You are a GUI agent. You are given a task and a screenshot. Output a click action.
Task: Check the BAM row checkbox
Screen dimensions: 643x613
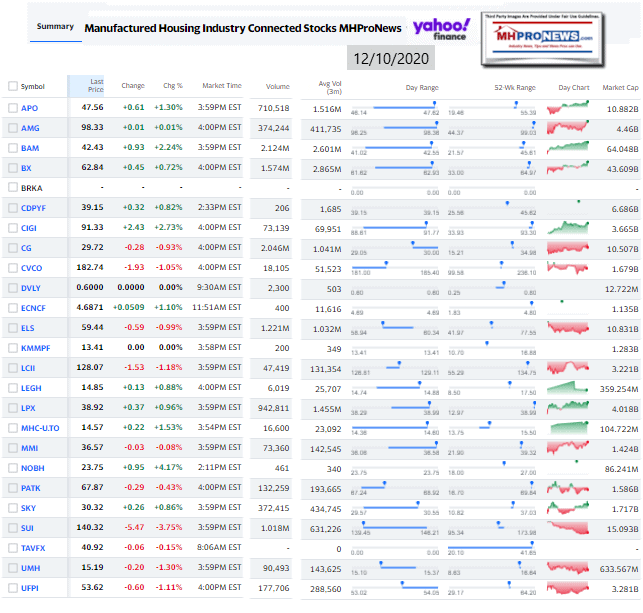click(x=13, y=148)
